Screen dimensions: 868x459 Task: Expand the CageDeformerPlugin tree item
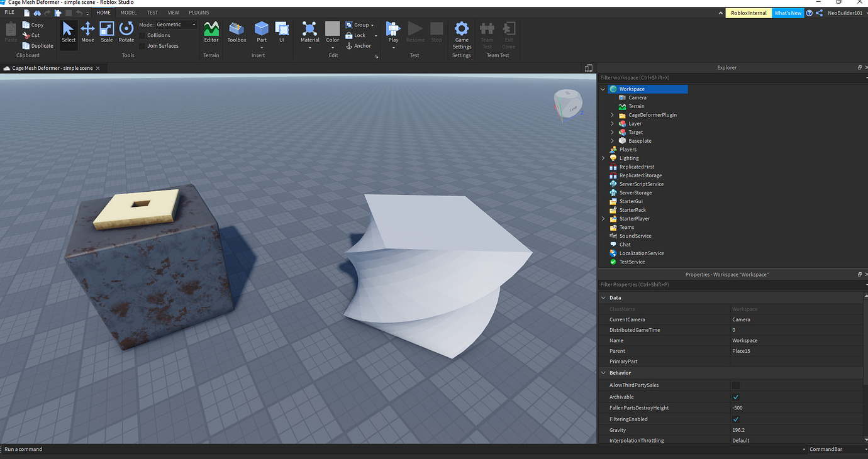pos(611,114)
